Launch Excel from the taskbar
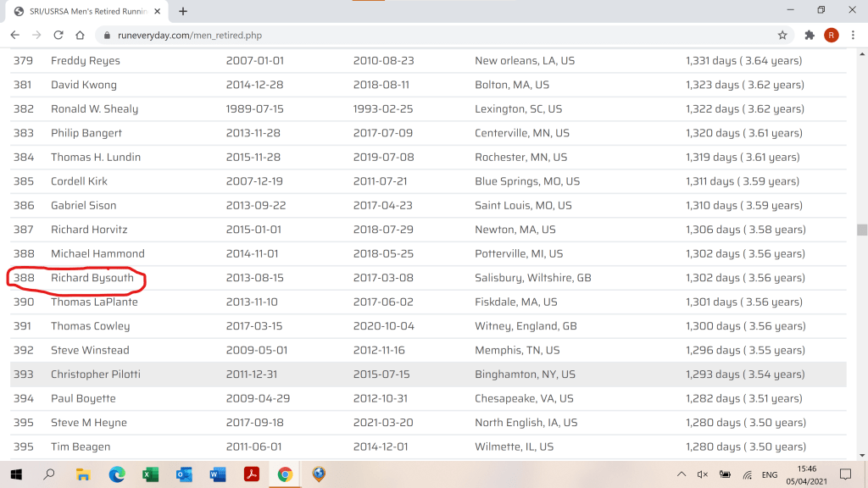The image size is (868, 488). click(x=151, y=474)
